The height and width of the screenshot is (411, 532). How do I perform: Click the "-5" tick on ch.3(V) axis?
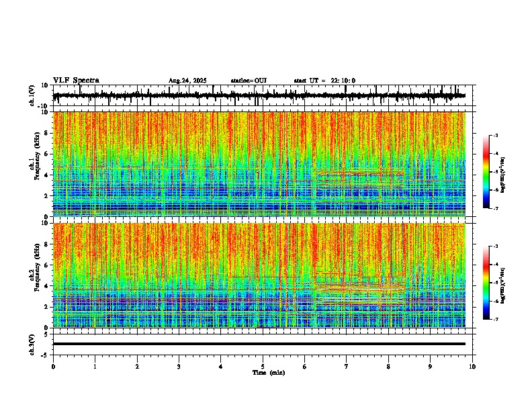46,355
